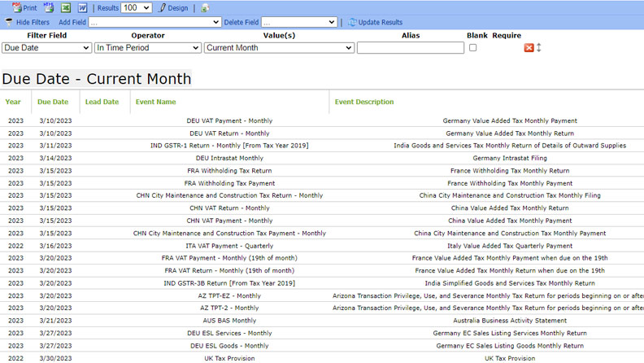This screenshot has width=644, height=363.
Task: Click Hide Filters
Action: point(28,22)
